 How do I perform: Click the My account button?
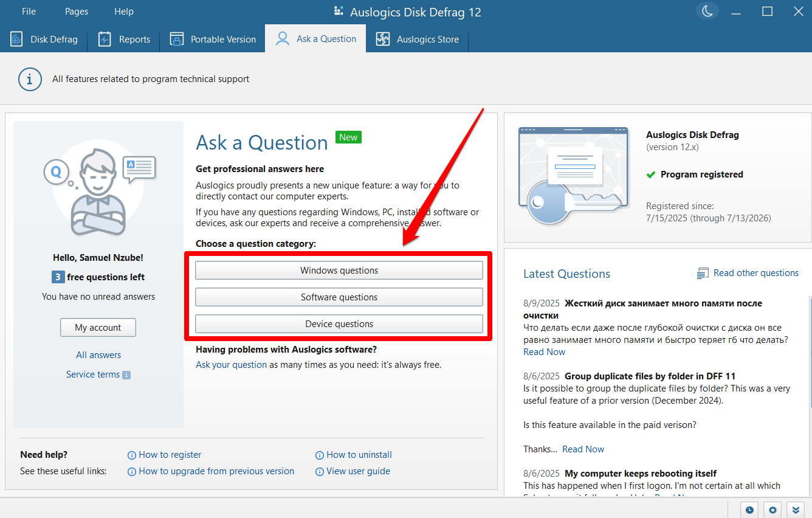click(x=98, y=328)
